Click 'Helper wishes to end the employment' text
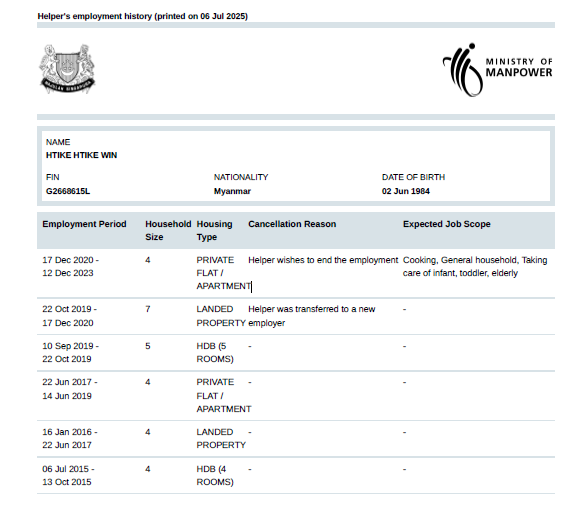Viewport: 587px width, 516px height. (x=323, y=260)
